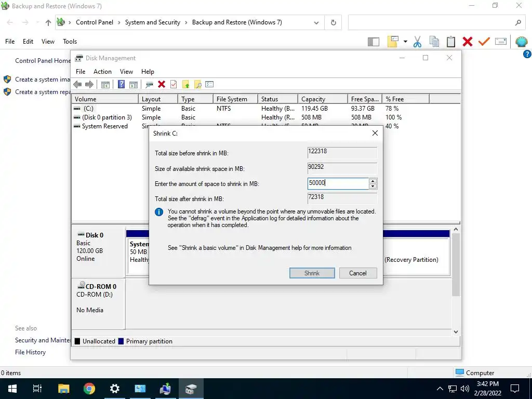Open File menu in Disk Management
The image size is (532, 399).
(81, 72)
